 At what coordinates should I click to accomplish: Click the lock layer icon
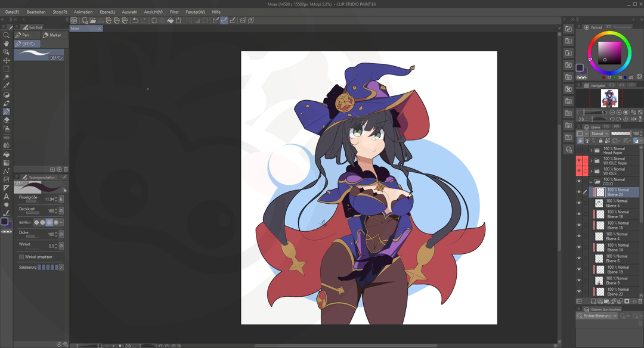pyautogui.click(x=600, y=141)
